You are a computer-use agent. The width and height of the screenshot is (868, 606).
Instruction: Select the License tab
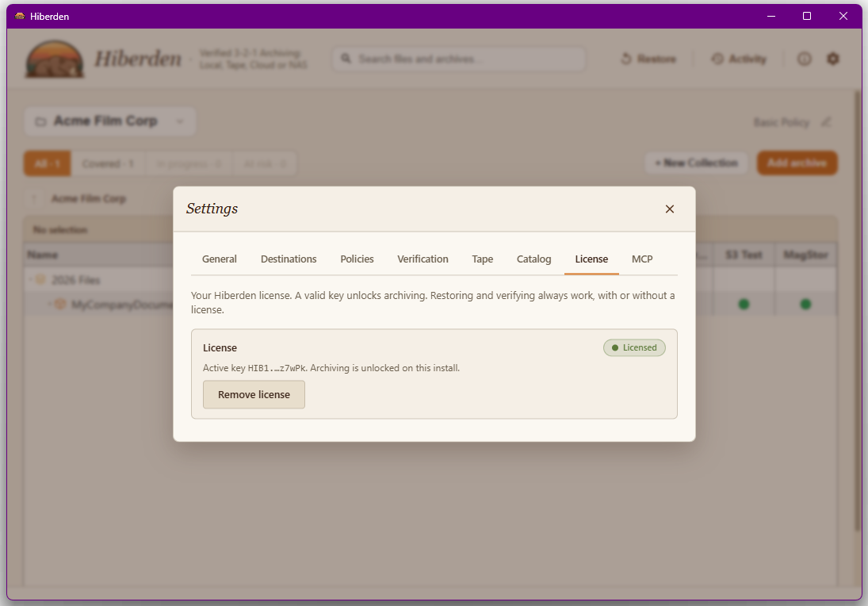click(591, 259)
